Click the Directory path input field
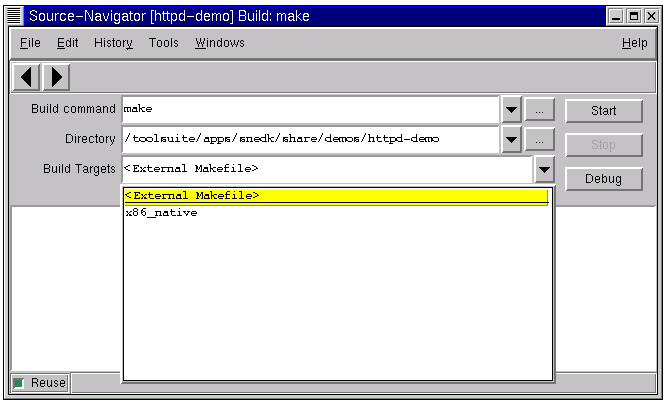This screenshot has width=664, height=402. point(310,139)
